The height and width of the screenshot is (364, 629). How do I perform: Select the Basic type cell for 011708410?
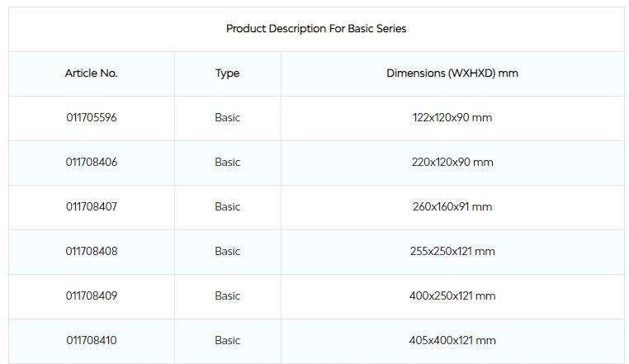(227, 341)
